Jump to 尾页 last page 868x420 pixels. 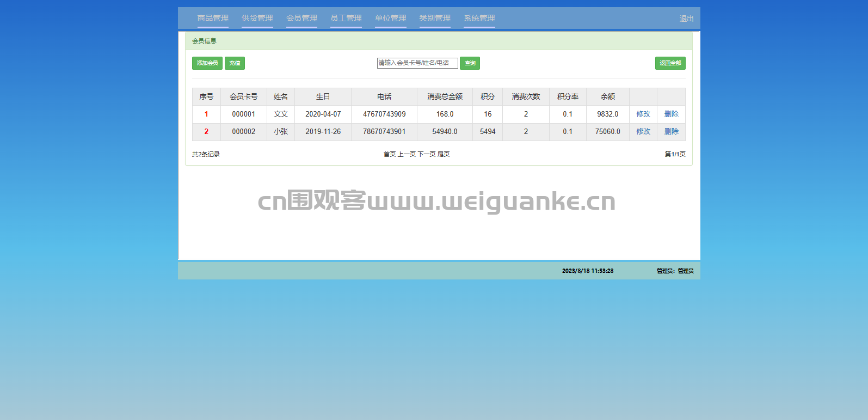[444, 155]
